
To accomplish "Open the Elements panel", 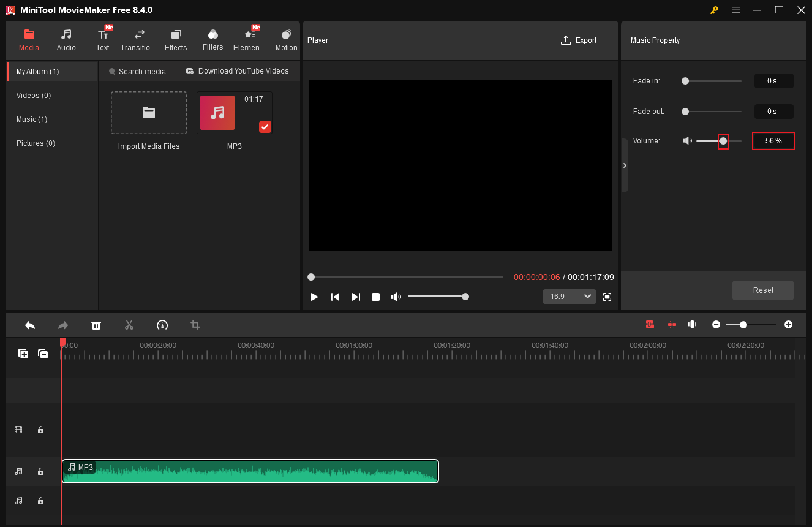I will coord(248,39).
